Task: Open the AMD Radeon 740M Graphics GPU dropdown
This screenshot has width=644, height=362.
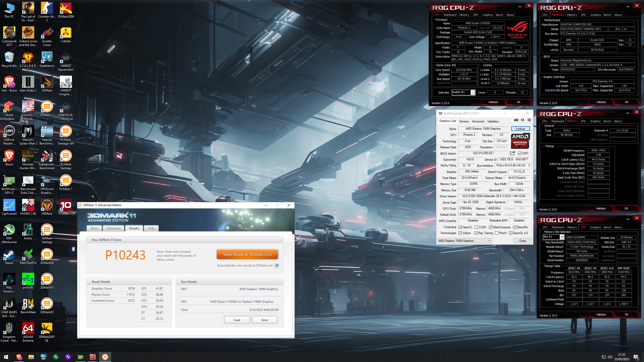Action: pyautogui.click(x=465, y=241)
